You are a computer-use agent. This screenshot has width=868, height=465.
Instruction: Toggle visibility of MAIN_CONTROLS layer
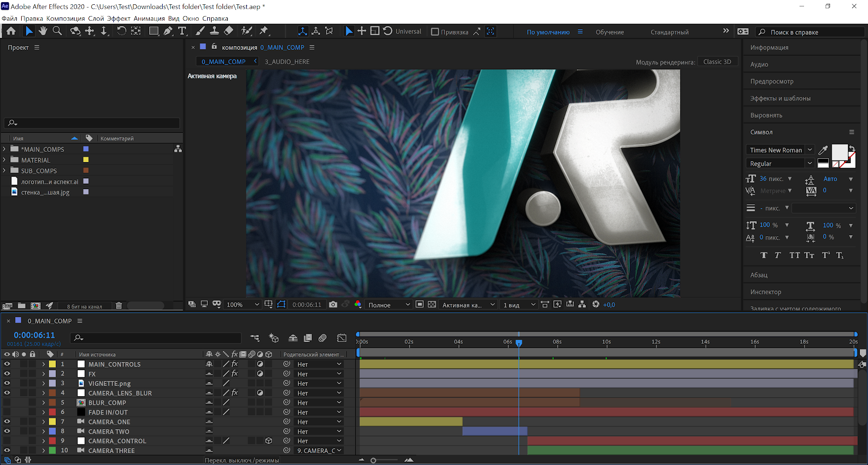7,364
